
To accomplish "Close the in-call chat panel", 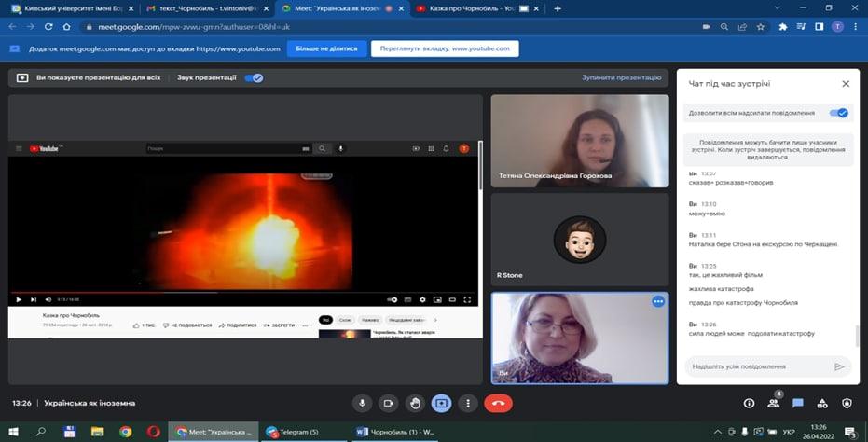I will click(x=846, y=83).
